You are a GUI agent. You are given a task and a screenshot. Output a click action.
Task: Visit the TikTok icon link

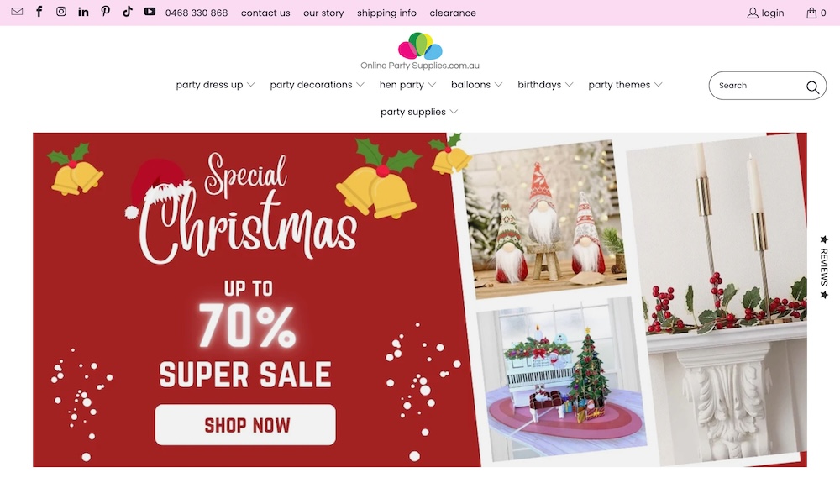click(128, 12)
